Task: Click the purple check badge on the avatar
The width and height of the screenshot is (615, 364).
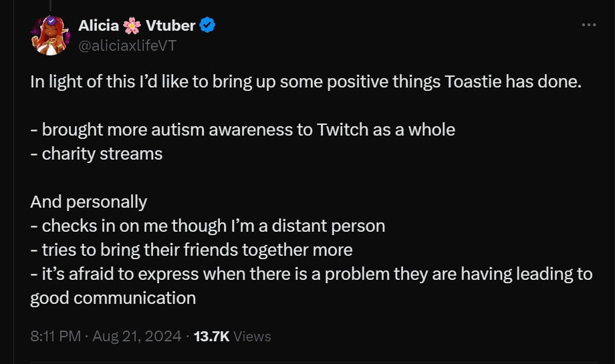Action: coord(51,21)
